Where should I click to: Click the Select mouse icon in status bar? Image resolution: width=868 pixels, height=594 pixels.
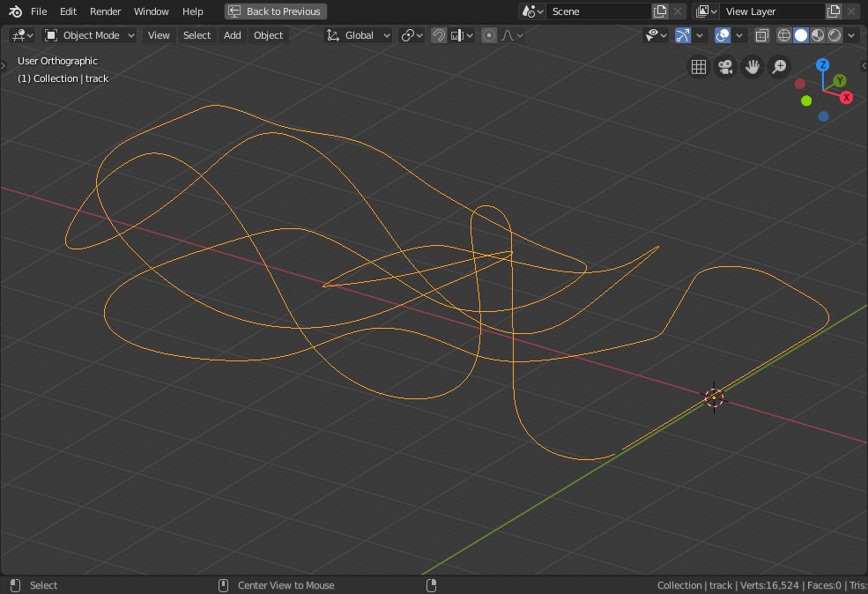pos(16,585)
